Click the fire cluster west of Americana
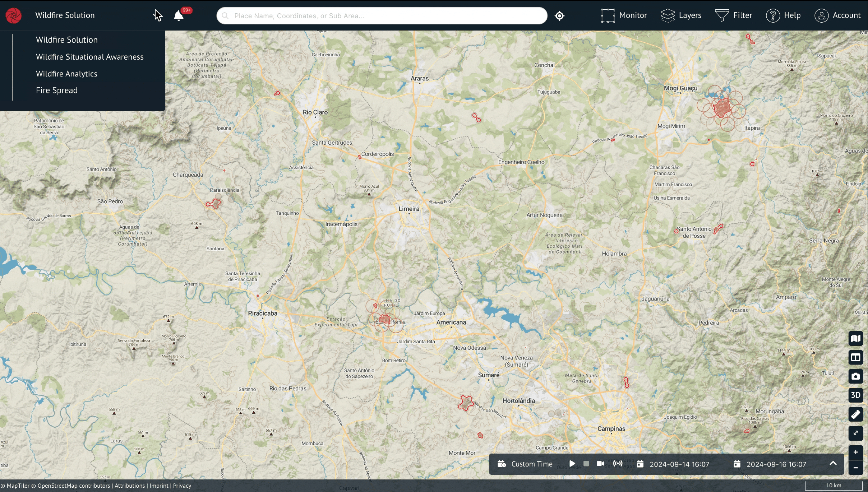The width and height of the screenshot is (868, 492). click(x=385, y=319)
